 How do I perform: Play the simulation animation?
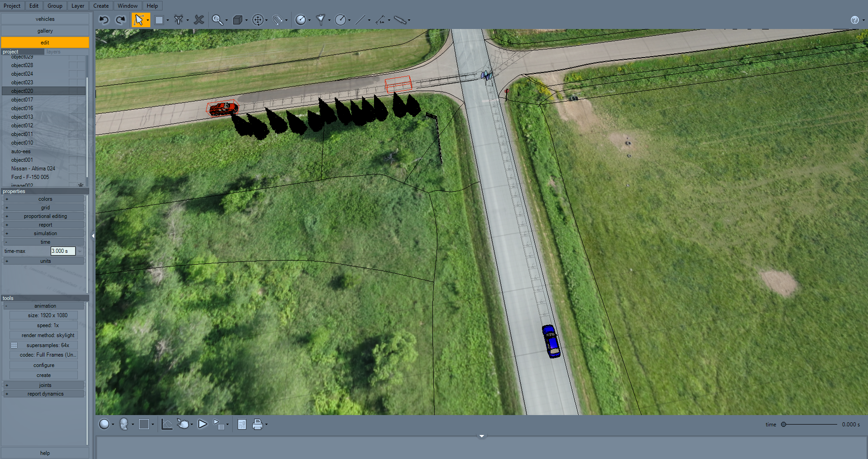[x=202, y=424]
